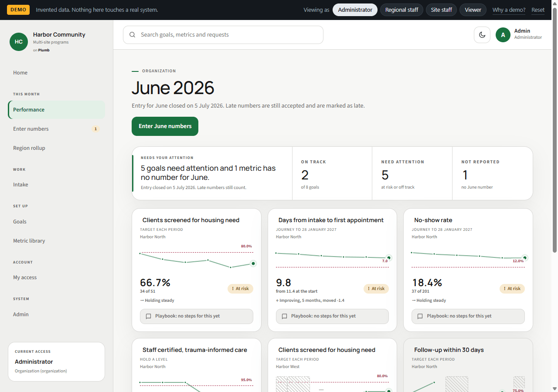Click playbook icon on Days from intake card
The width and height of the screenshot is (558, 392).
[284, 316]
